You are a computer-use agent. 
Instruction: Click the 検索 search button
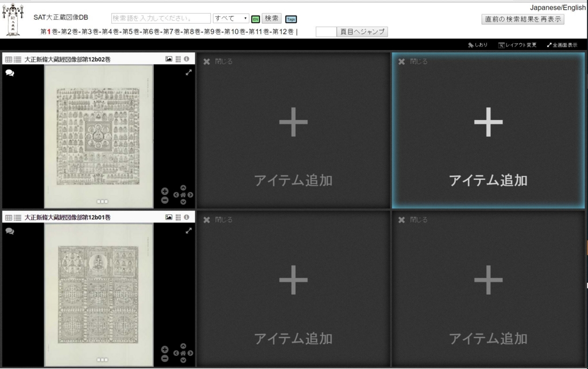272,18
